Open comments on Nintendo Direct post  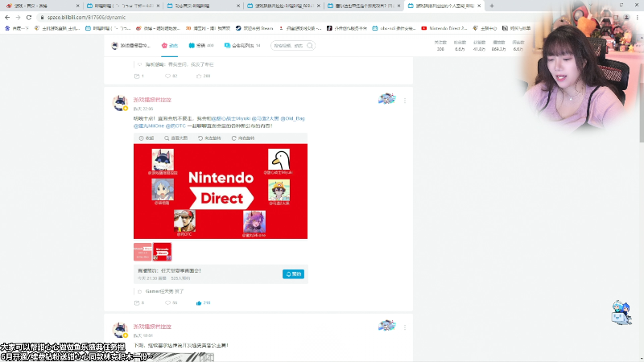point(171,303)
